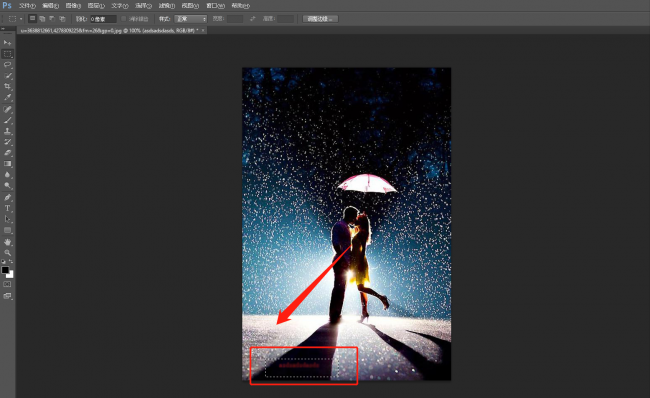650x398 pixels.
Task: Select the Gradient tool
Action: click(7, 164)
